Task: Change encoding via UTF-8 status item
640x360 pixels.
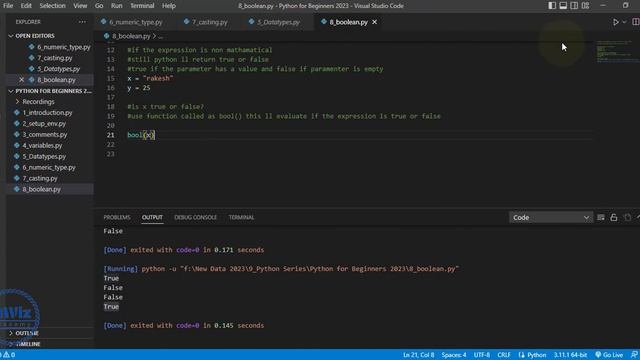Action: (482, 355)
